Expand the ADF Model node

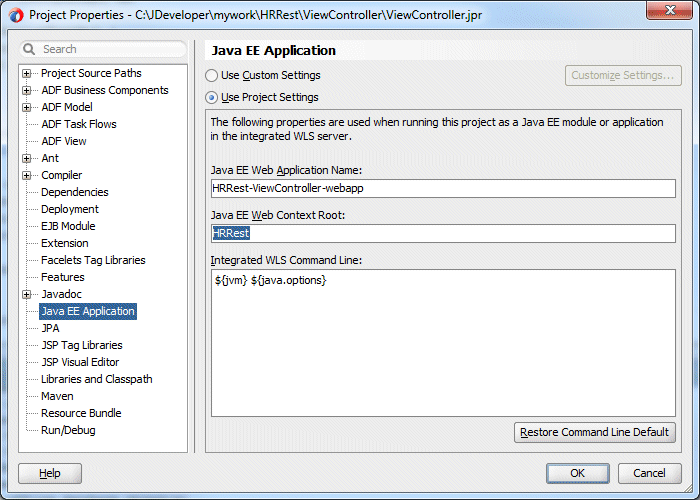click(27, 107)
